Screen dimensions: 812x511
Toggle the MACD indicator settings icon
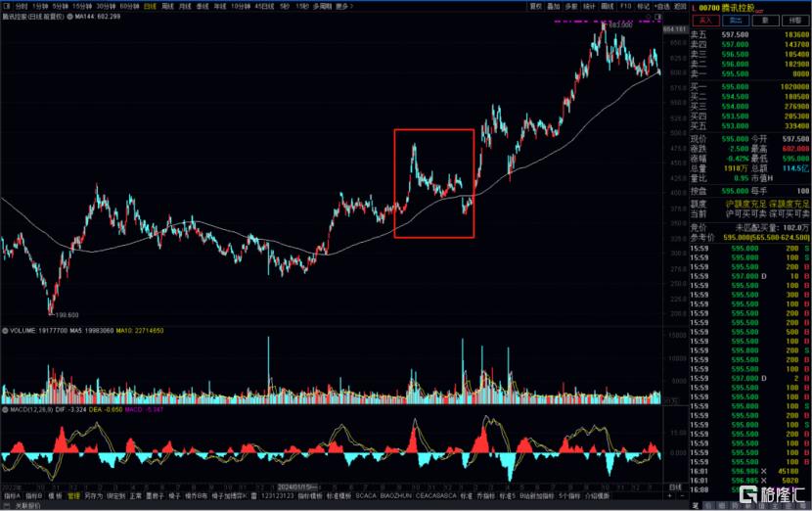(x=5, y=410)
